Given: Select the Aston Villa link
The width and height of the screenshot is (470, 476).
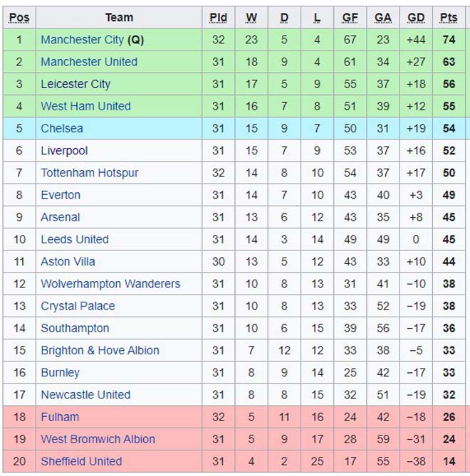Looking at the screenshot, I should pyautogui.click(x=68, y=261).
